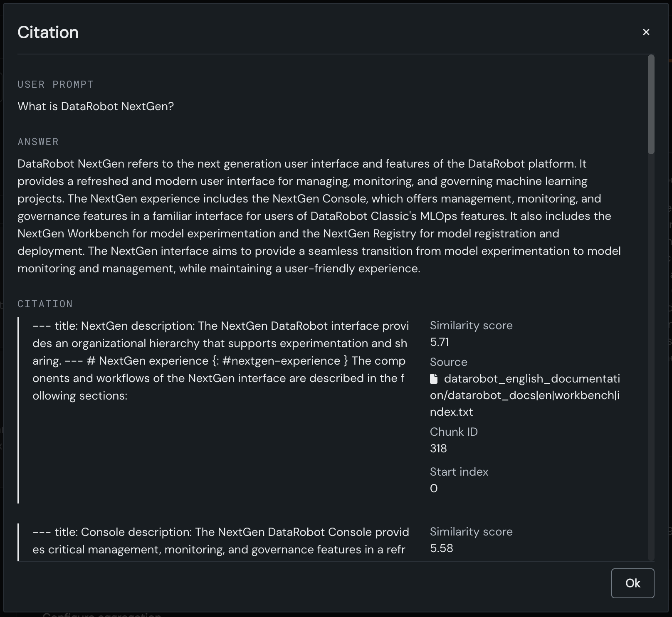Screen dimensions: 672x617
Task: Click the similarity score value 5.58
Action: [x=441, y=548]
